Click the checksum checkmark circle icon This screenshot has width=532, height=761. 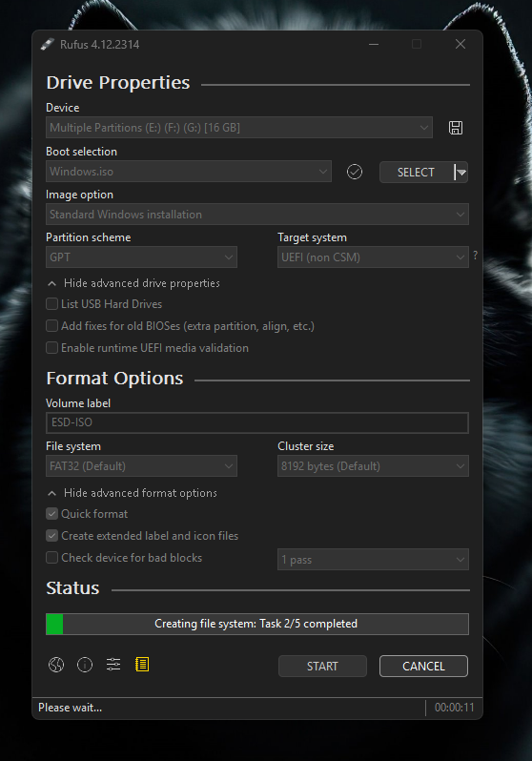pyautogui.click(x=355, y=172)
